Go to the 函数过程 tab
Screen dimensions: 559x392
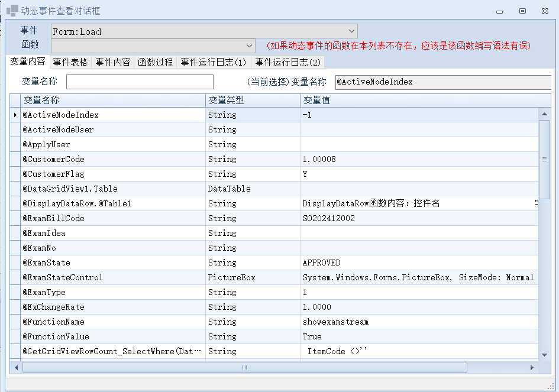click(x=156, y=62)
